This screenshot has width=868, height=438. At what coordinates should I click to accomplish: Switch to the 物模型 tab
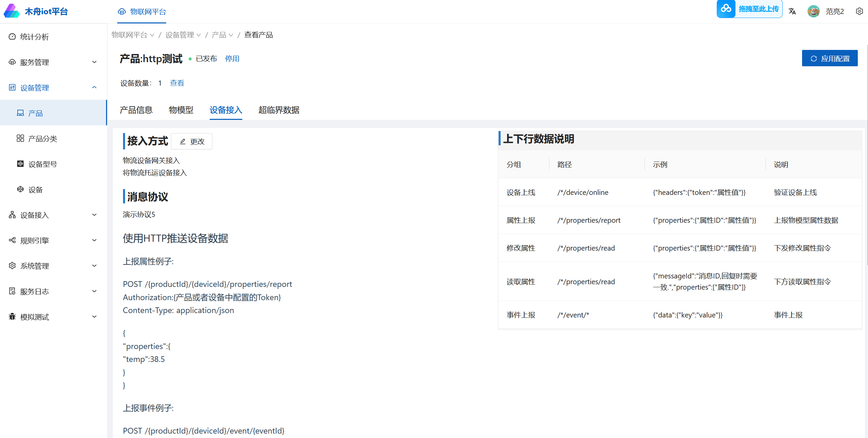coord(181,110)
